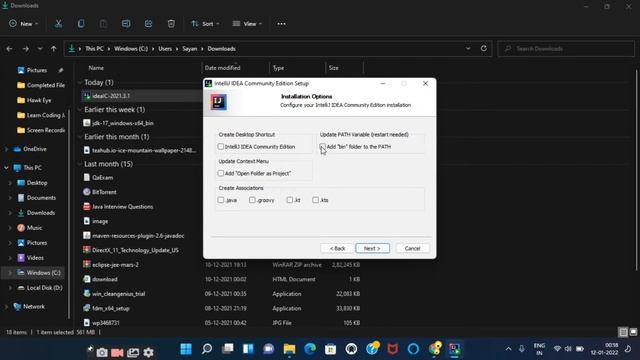Enable .groovy file association checkbox
640x360 pixels.
252,200
